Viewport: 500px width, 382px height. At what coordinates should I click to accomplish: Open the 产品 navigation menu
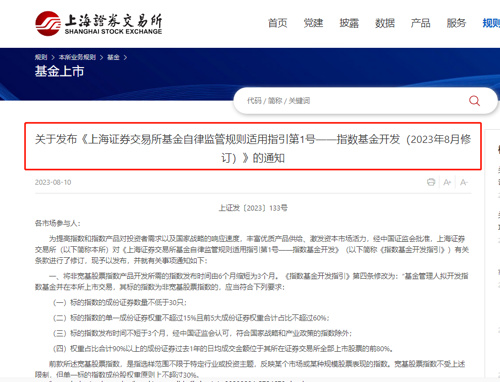pos(420,23)
